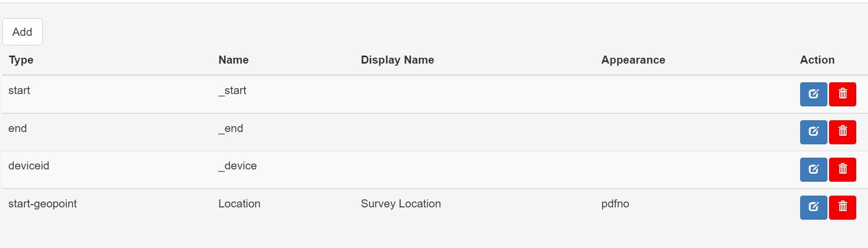The height and width of the screenshot is (248, 868).
Task: Click the Name column header
Action: coord(233,60)
